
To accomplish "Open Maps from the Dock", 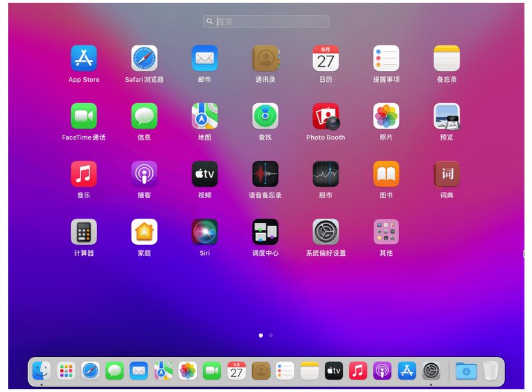I will pyautogui.click(x=163, y=371).
